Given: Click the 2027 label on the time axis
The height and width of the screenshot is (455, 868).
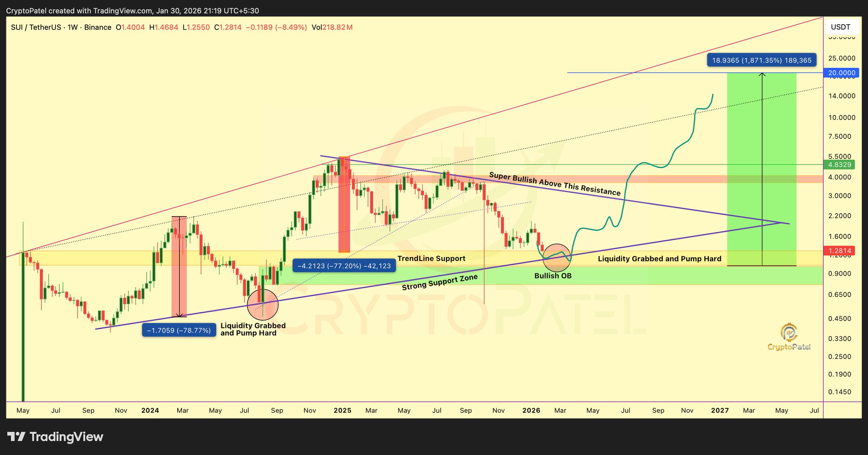Looking at the screenshot, I should tap(720, 410).
